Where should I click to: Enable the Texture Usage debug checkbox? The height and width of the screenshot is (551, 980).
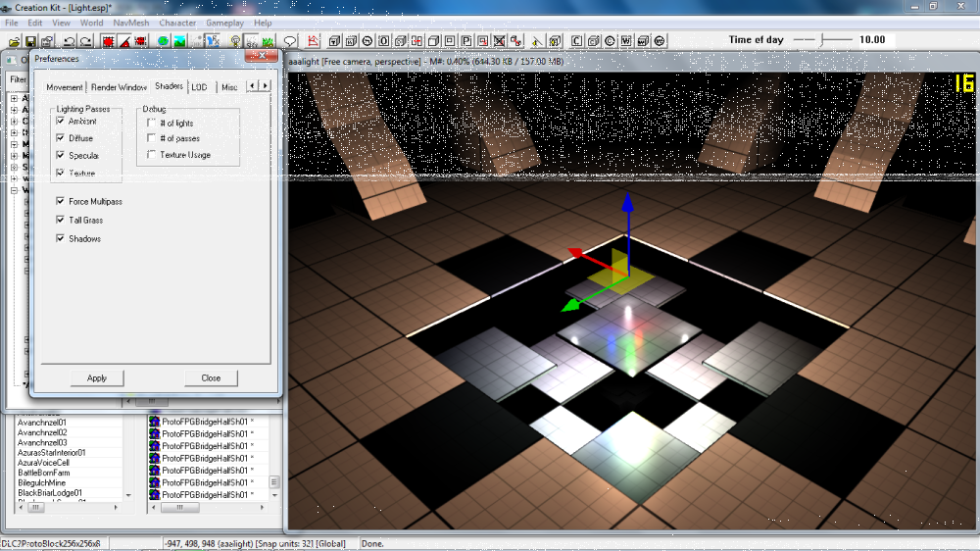(x=151, y=154)
